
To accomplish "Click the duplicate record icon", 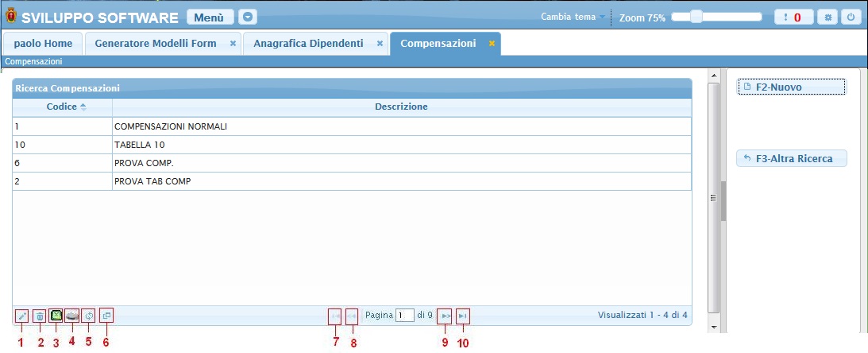I will click(x=106, y=316).
